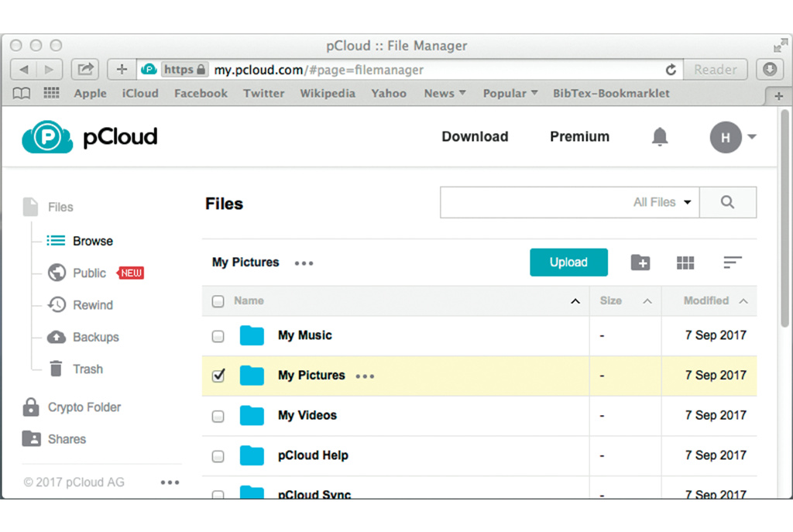Click the notifications bell icon
Viewport: 793px width, 532px height.
(660, 137)
